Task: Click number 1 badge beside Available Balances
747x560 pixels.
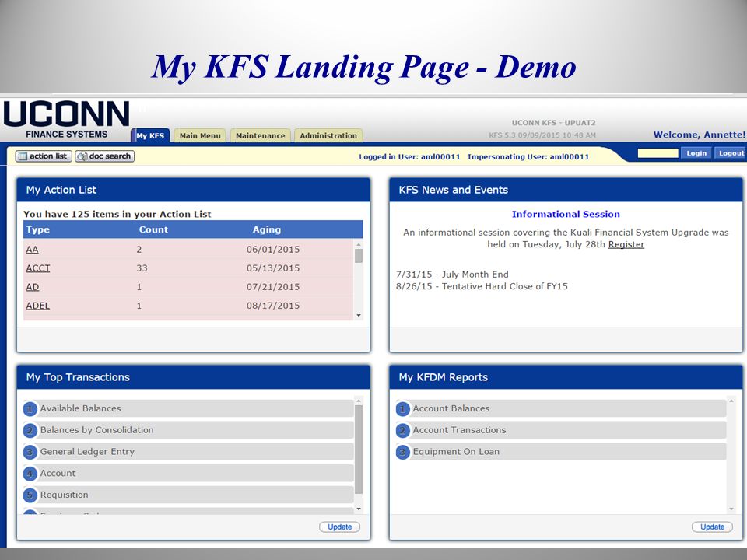Action: tap(30, 408)
